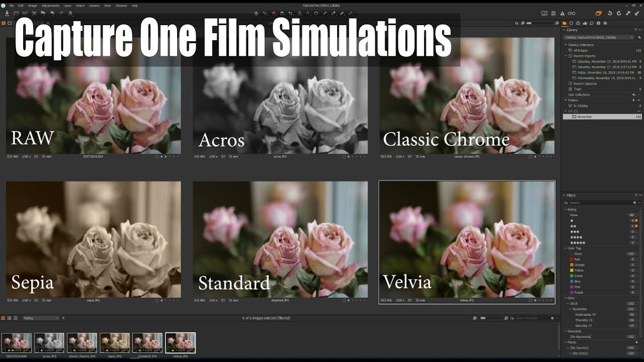Click Rotate right icon at top right
Screen dimensions: 644x362
coord(619,13)
